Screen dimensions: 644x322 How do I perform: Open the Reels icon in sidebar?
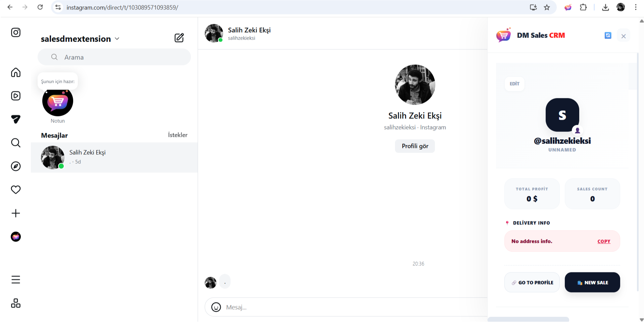(16, 96)
